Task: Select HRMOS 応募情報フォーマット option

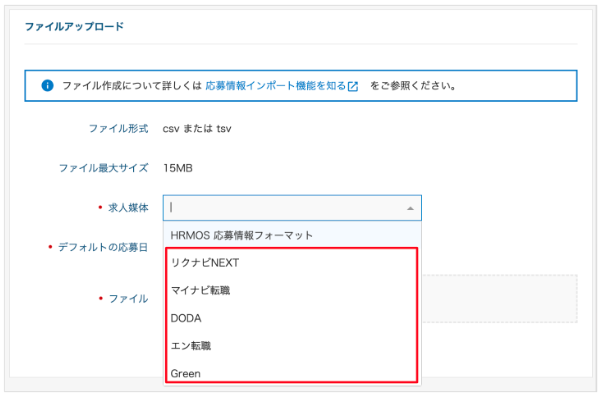Action: point(292,235)
